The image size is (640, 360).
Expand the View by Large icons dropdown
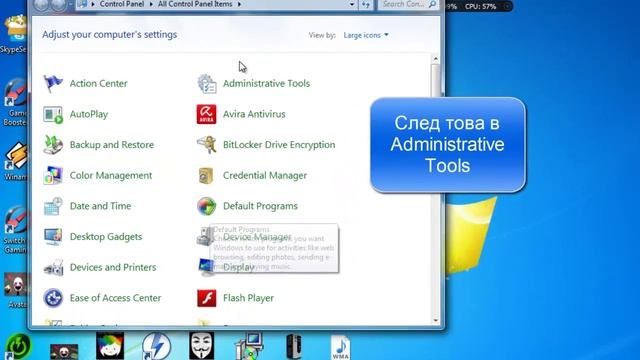(366, 35)
